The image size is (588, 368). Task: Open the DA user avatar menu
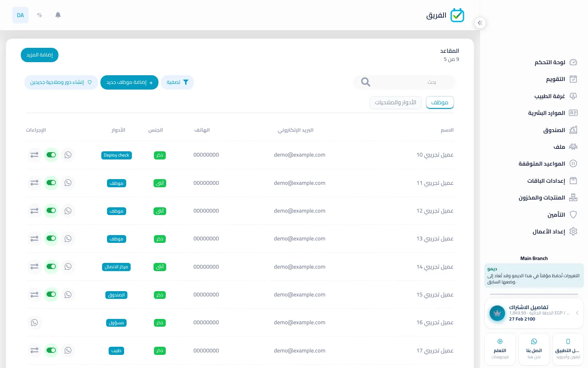(x=20, y=15)
